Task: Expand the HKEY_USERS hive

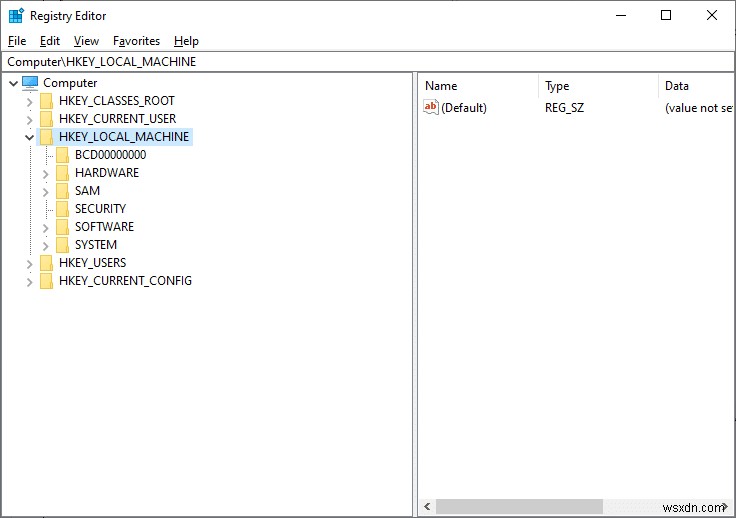Action: pos(30,264)
